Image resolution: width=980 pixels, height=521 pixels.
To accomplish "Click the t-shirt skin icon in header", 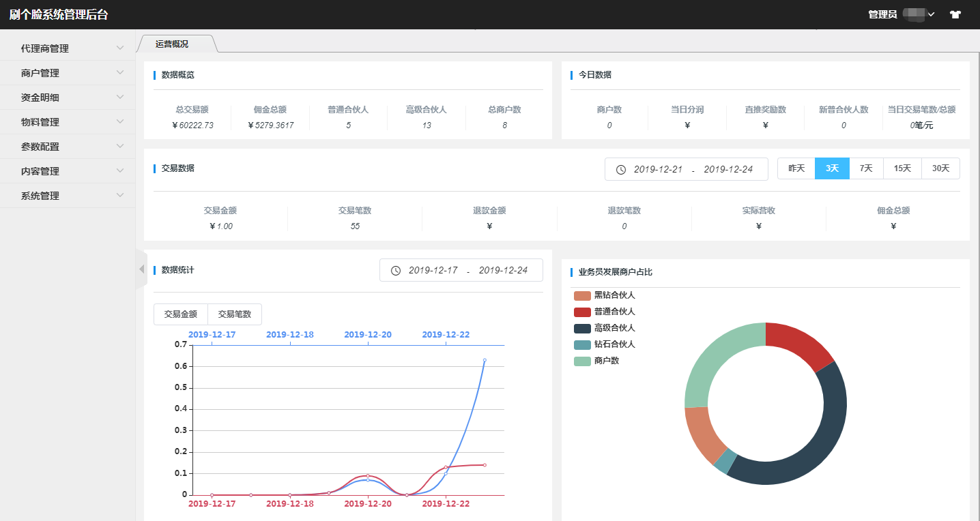I will tap(955, 14).
